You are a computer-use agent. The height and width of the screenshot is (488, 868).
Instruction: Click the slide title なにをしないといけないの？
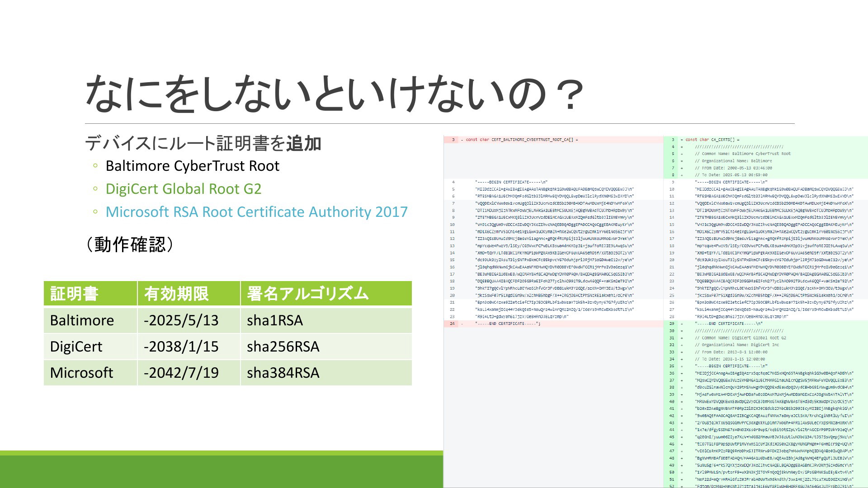[x=335, y=94]
